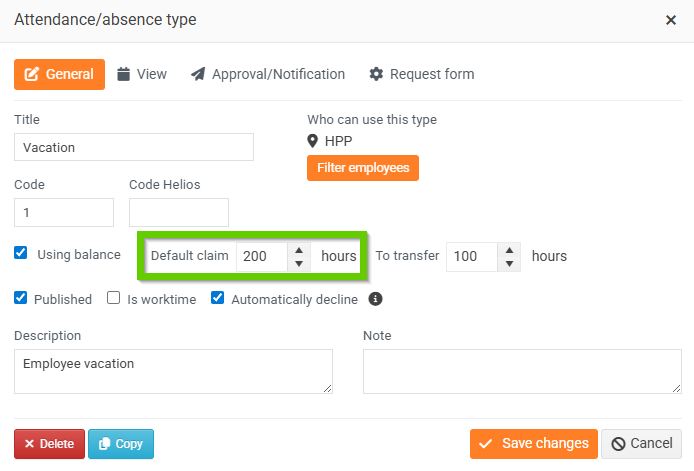Click into the Code Helios field
Screen dimensions: 694x471
(179, 212)
